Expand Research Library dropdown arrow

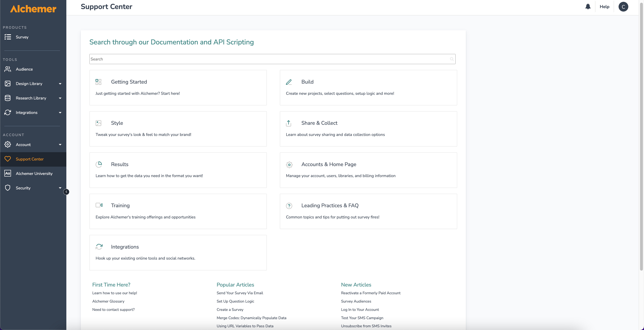coord(60,98)
